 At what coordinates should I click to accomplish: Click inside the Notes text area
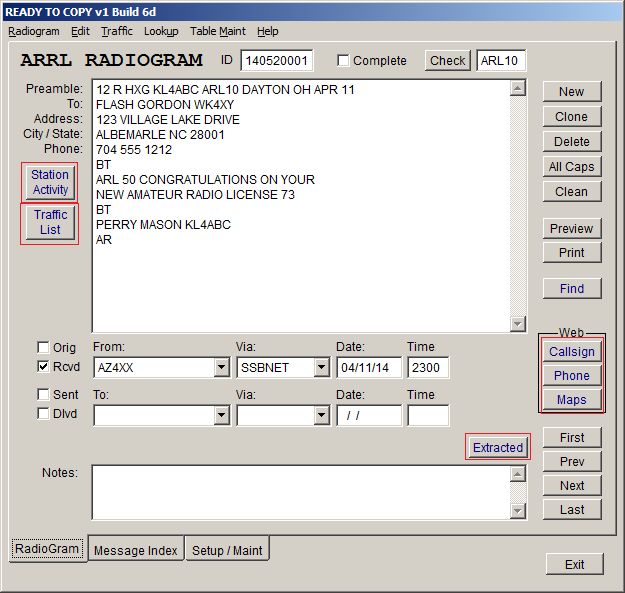pyautogui.click(x=301, y=493)
